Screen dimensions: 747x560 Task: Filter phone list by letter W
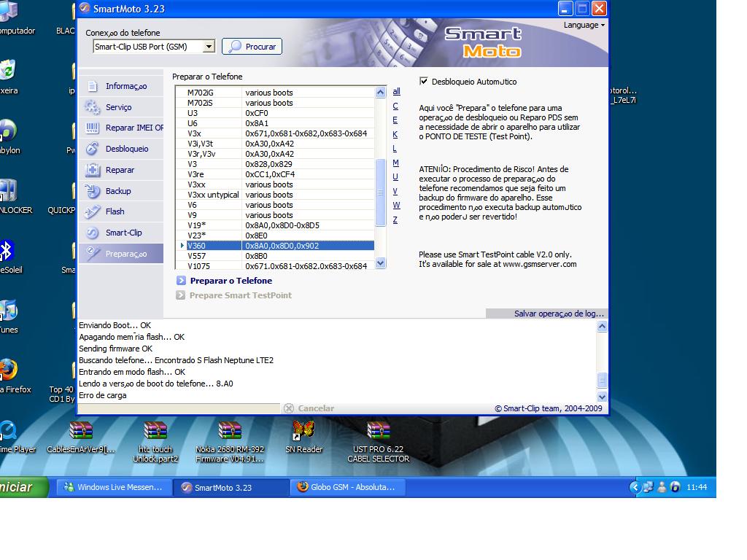click(x=396, y=205)
